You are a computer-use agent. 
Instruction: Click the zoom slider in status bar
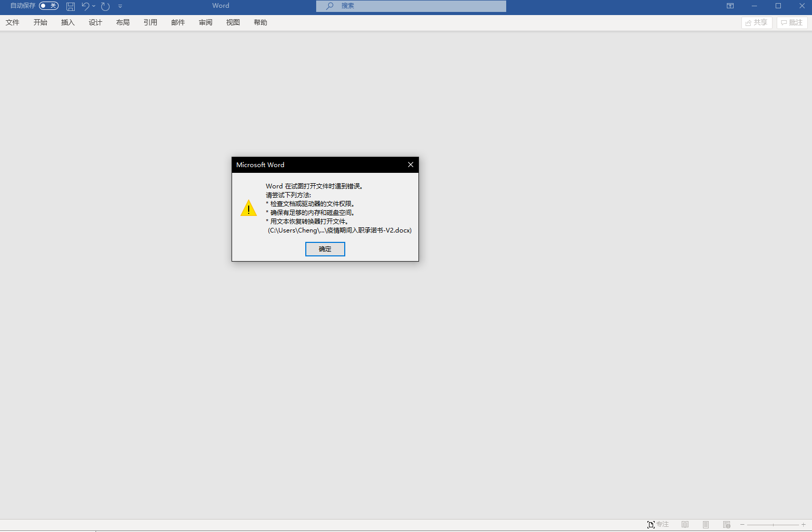773,525
